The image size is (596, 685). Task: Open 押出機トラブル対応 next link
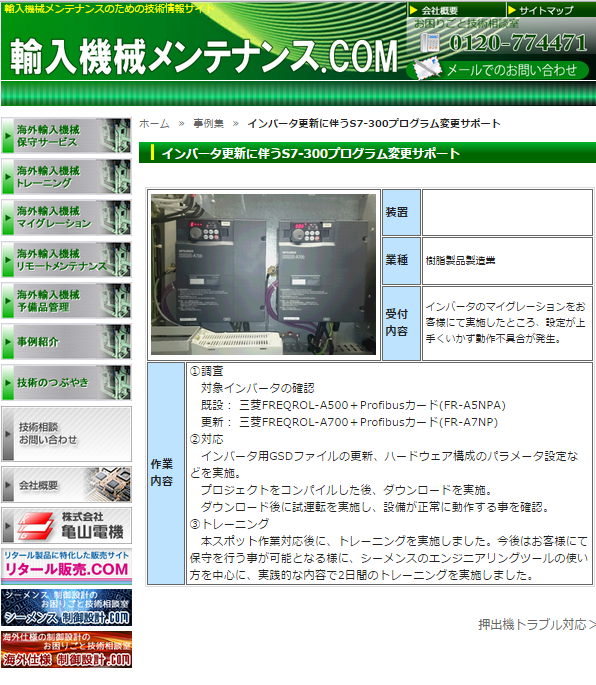click(x=537, y=625)
